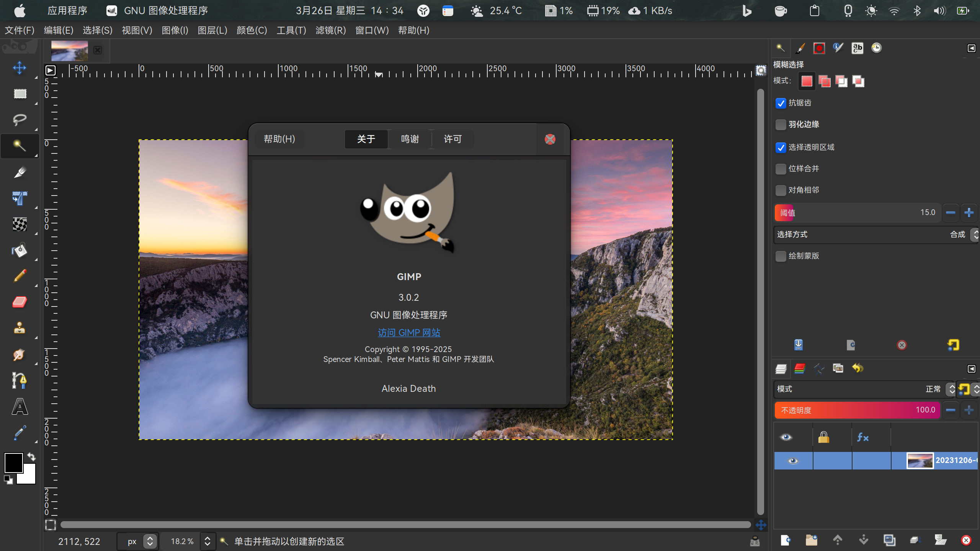The image size is (980, 551).
Task: Select the Color Picker tool
Action: click(x=20, y=432)
